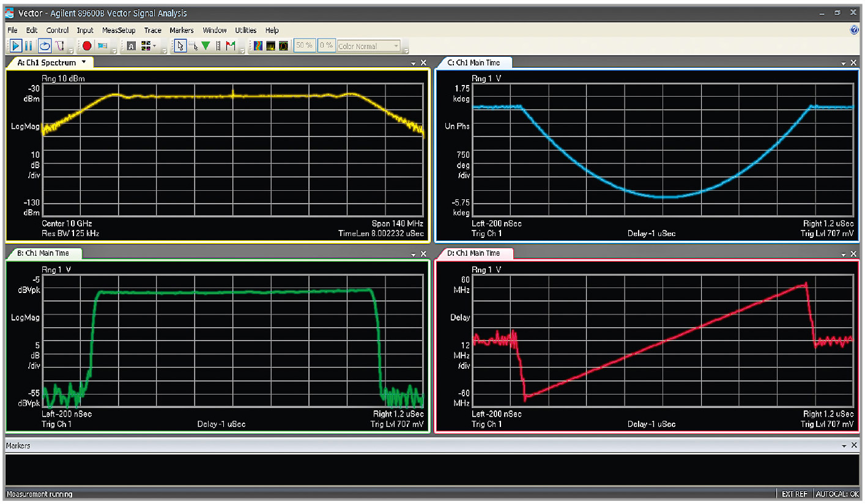Screen dimensions: 865x504
Task: Toggle the 0 % button
Action: pyautogui.click(x=327, y=46)
